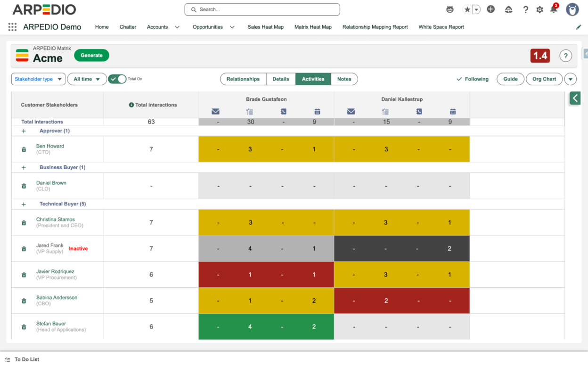Image resolution: width=588 pixels, height=367 pixels.
Task: Delete Jared Frank with trash icon
Action: pos(24,249)
